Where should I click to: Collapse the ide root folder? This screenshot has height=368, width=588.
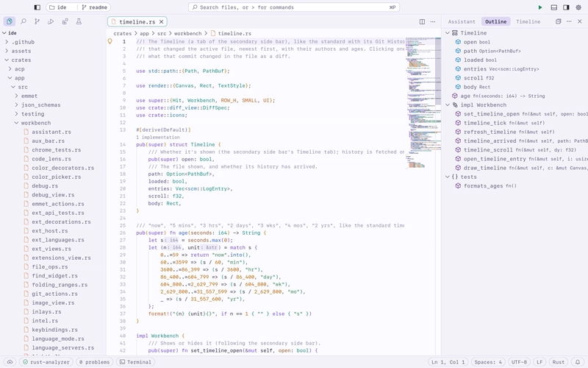coord(4,33)
